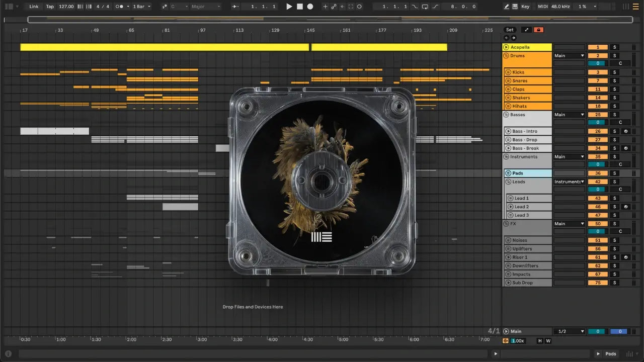Click the Tap tempo button
644x362 pixels.
(50, 7)
